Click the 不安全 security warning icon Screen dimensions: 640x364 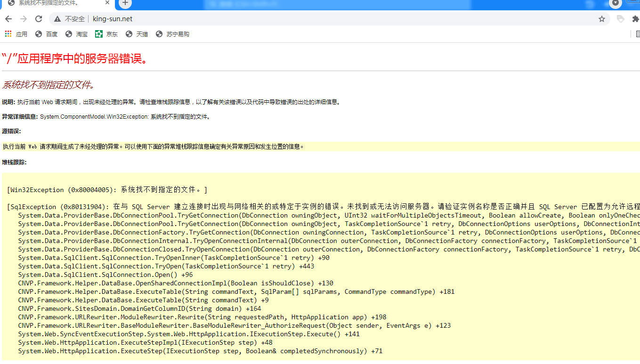coord(57,19)
